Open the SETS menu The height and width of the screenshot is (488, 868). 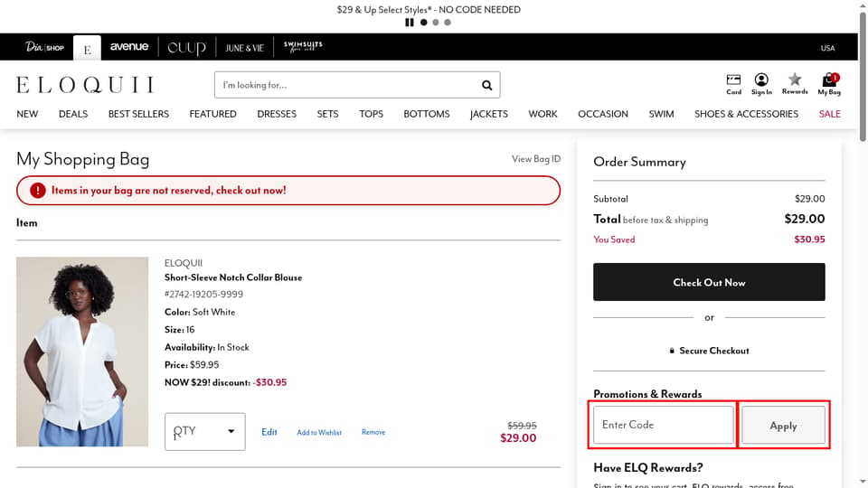point(327,114)
